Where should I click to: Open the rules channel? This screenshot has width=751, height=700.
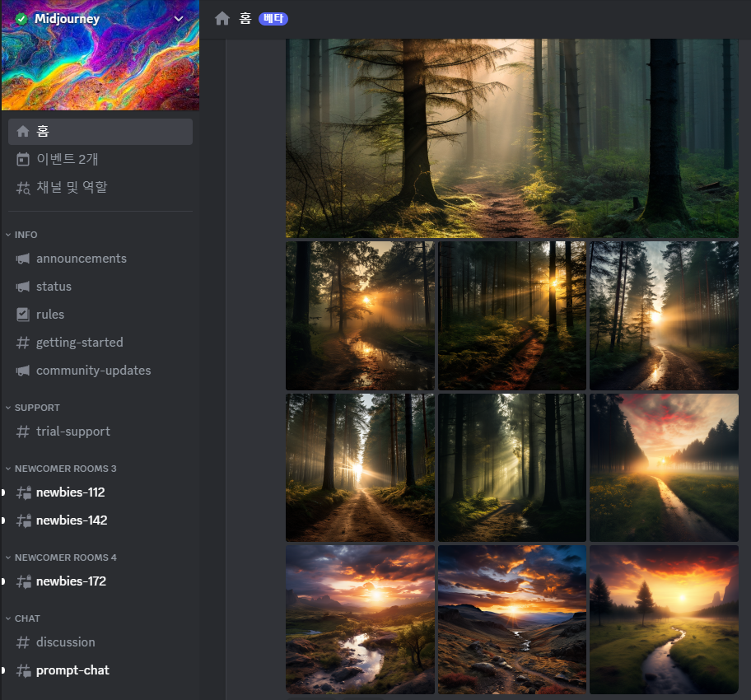tap(100, 315)
